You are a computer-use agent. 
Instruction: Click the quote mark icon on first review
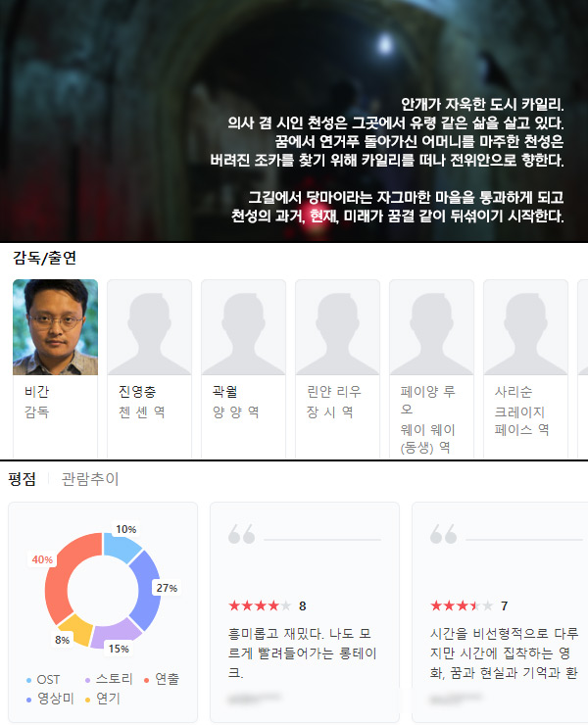241,534
